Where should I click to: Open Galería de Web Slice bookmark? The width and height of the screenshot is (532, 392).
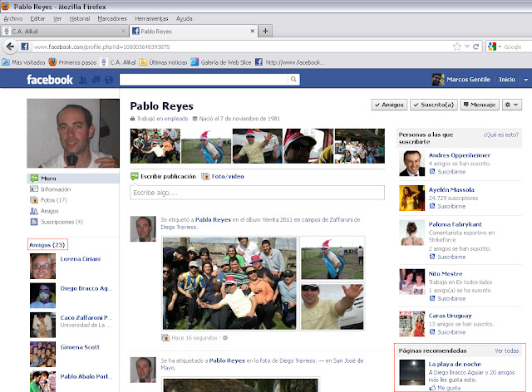[221, 62]
